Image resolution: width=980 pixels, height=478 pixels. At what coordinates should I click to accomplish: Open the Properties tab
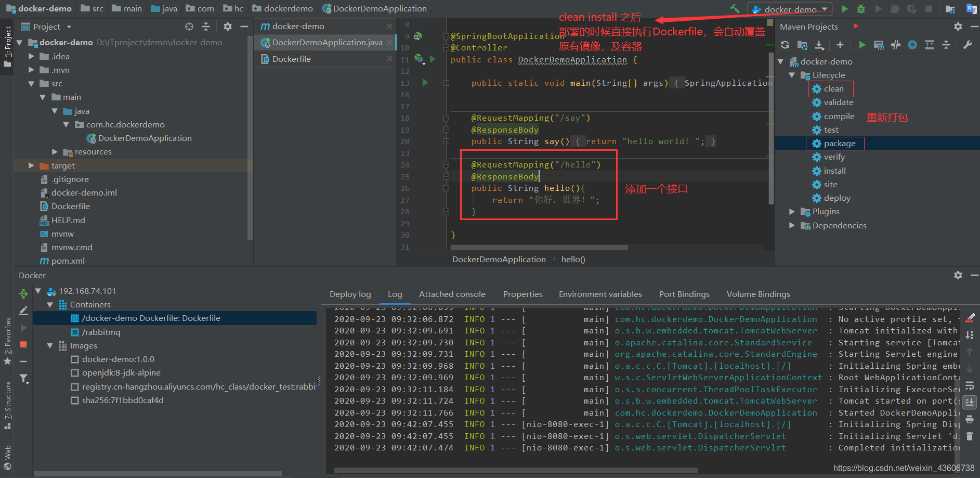tap(523, 294)
